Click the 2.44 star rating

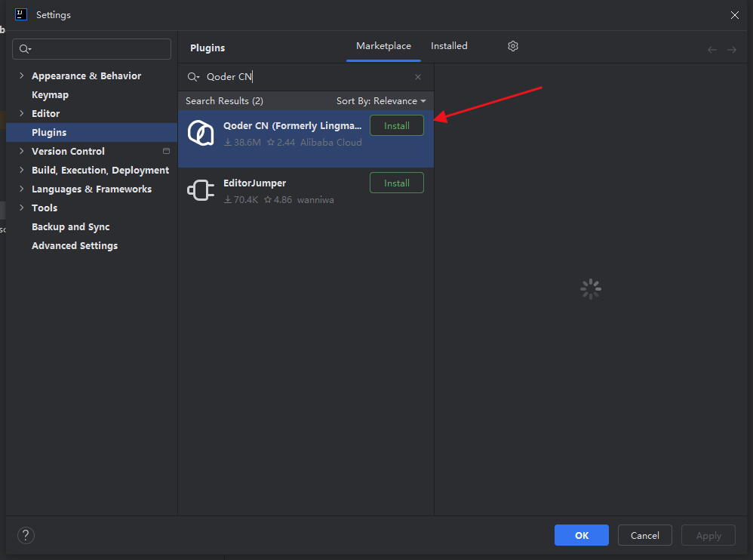[281, 143]
